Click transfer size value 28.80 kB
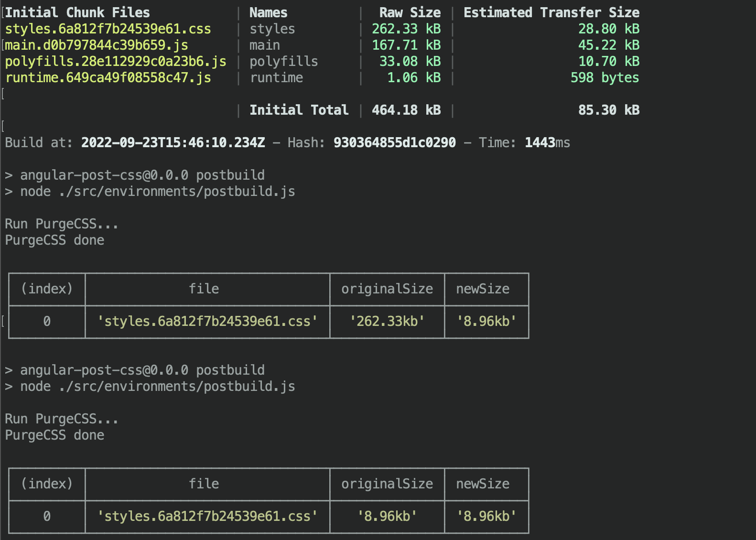 point(609,29)
